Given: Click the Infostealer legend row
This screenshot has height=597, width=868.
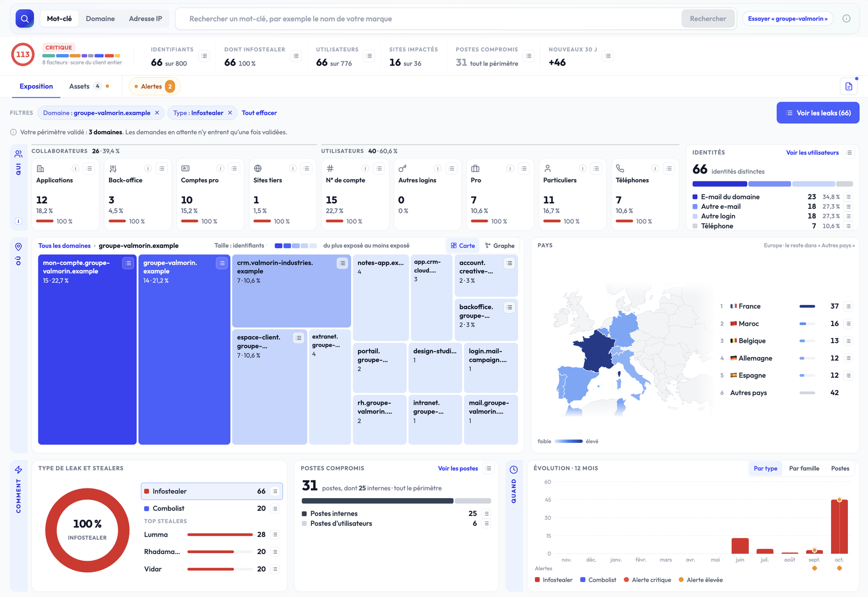Looking at the screenshot, I should point(212,491).
